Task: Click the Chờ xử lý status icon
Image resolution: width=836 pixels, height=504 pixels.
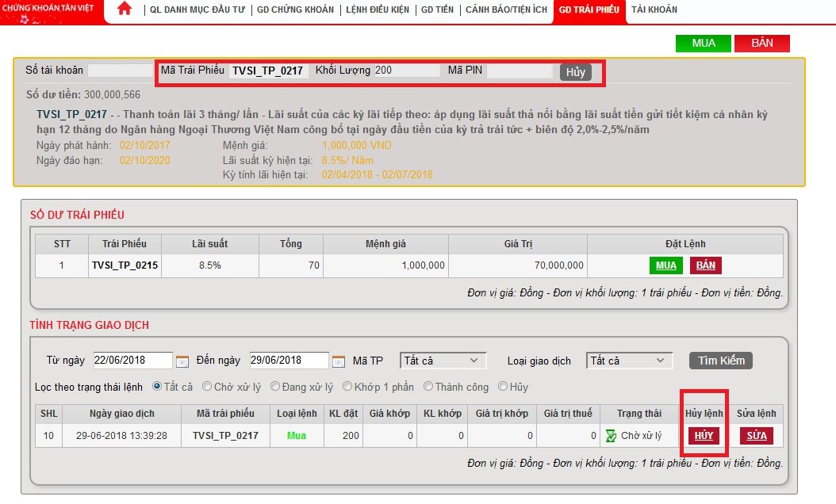Action: tap(611, 436)
